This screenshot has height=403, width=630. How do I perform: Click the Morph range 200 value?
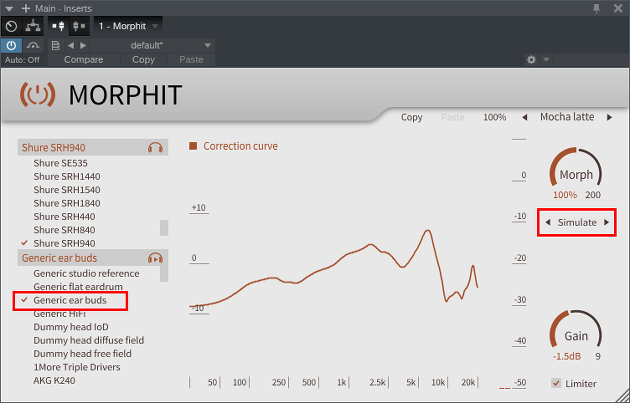click(x=593, y=195)
